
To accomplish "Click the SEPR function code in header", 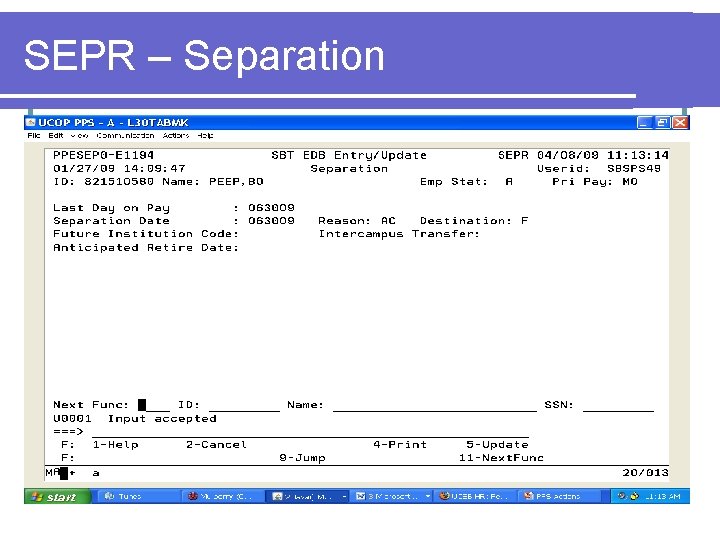I will 513,155.
